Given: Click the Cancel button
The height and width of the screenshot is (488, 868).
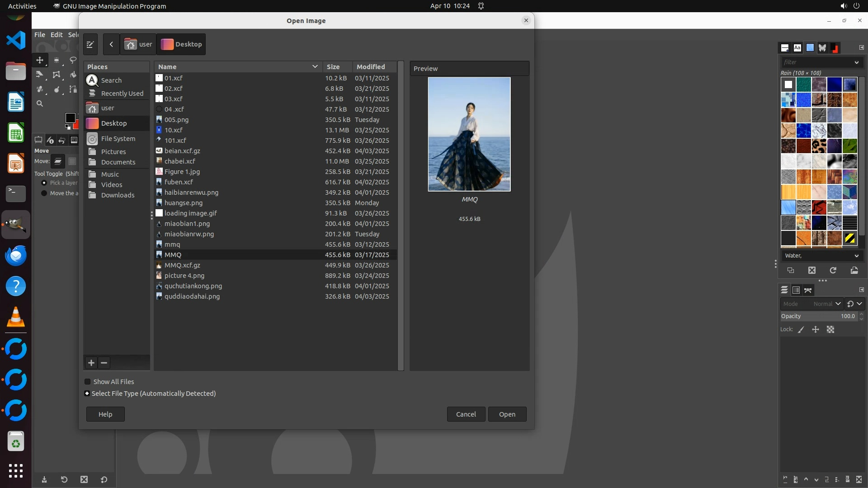Looking at the screenshot, I should [466, 414].
